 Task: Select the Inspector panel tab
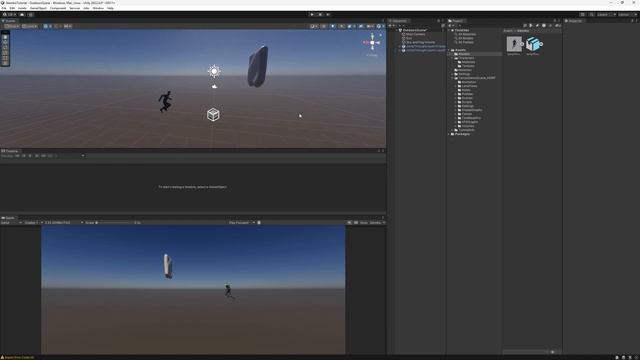coord(574,21)
